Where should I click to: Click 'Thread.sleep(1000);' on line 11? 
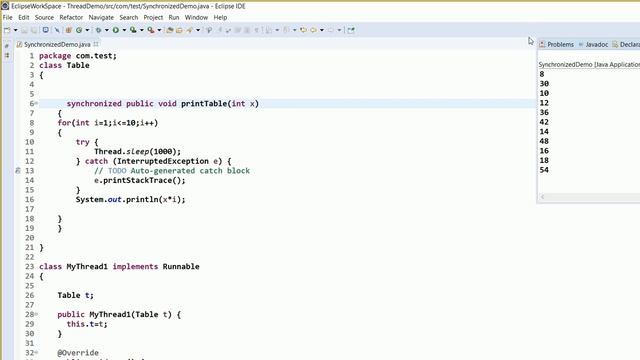click(x=137, y=151)
